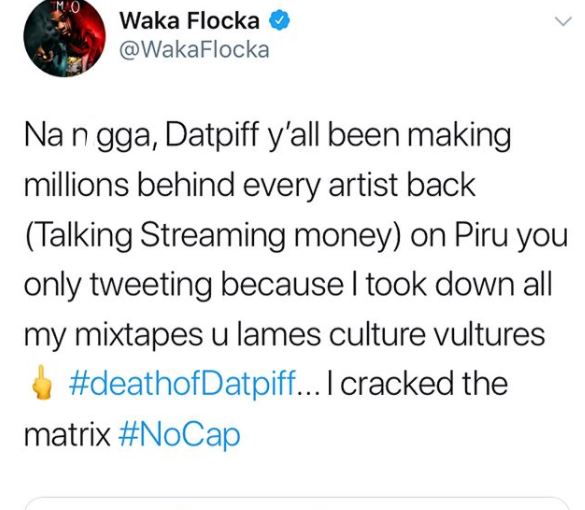Screen dimensions: 585x510
Task: Open the Waka Flocka display name
Action: coord(190,21)
